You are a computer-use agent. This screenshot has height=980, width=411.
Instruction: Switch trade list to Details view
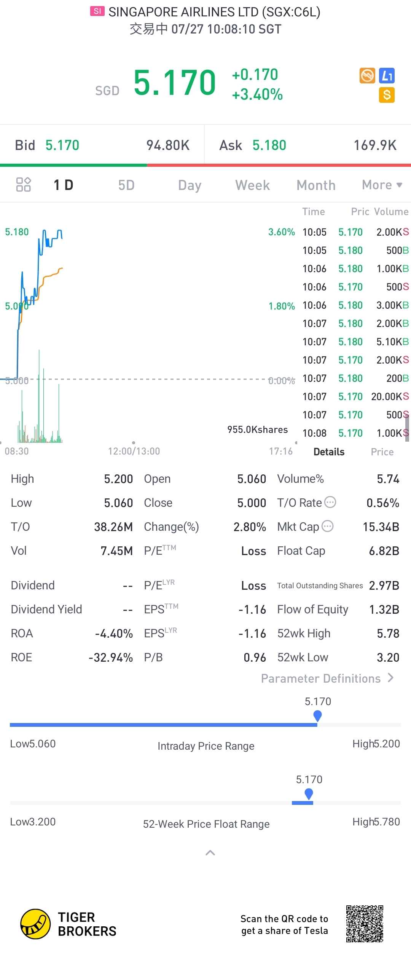[x=329, y=452]
